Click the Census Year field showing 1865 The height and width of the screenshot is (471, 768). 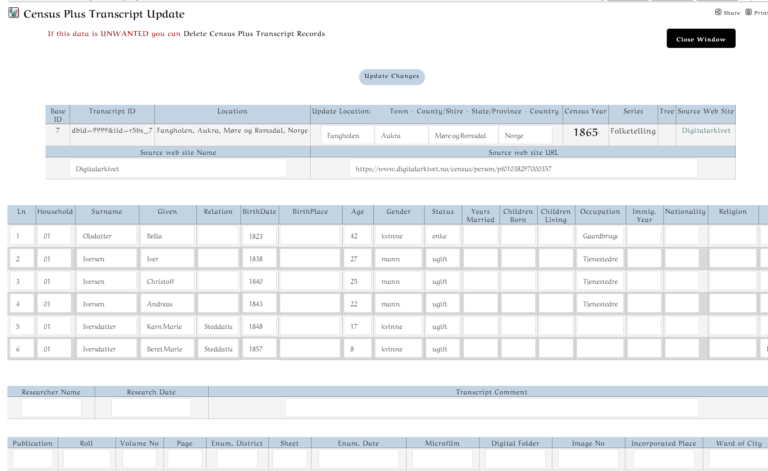click(x=585, y=134)
